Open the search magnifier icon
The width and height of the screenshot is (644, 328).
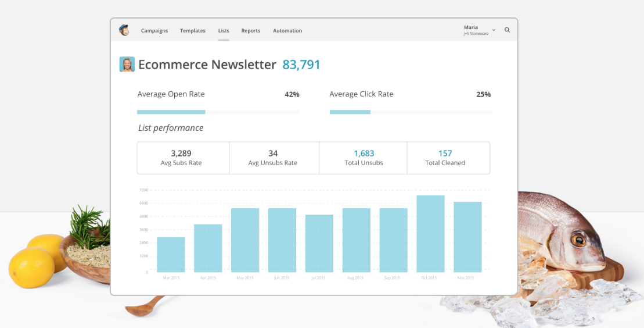tap(507, 30)
